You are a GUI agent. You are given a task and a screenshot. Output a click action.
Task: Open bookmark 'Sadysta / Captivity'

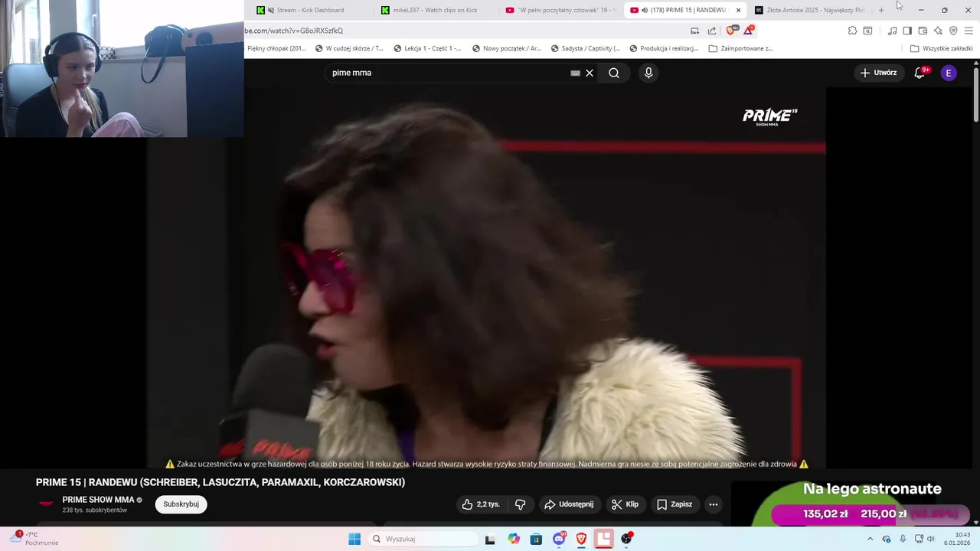(585, 48)
